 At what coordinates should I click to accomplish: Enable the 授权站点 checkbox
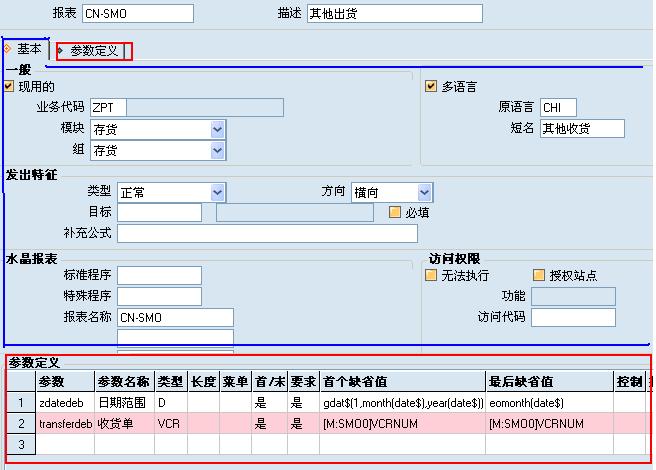tap(539, 275)
